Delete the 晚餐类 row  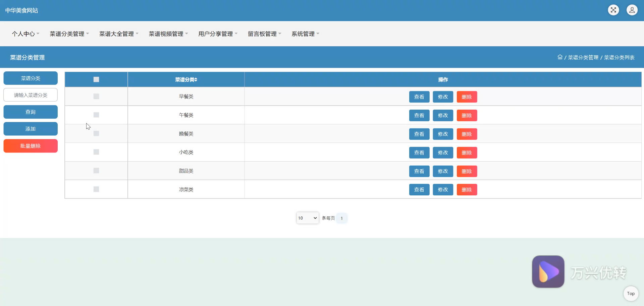467,134
